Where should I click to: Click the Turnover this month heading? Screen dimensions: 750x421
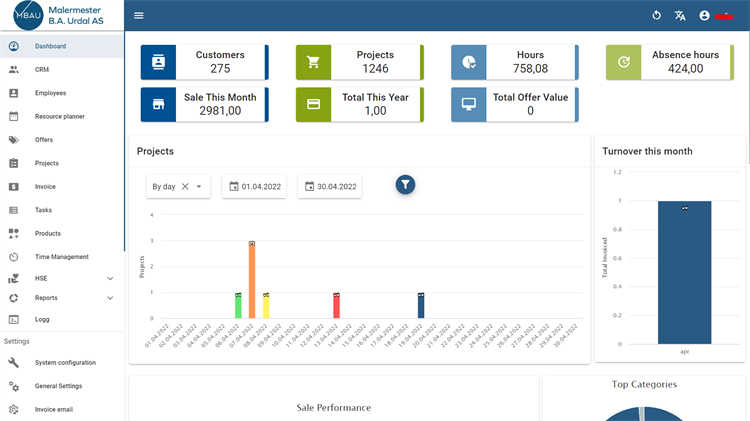[647, 151]
